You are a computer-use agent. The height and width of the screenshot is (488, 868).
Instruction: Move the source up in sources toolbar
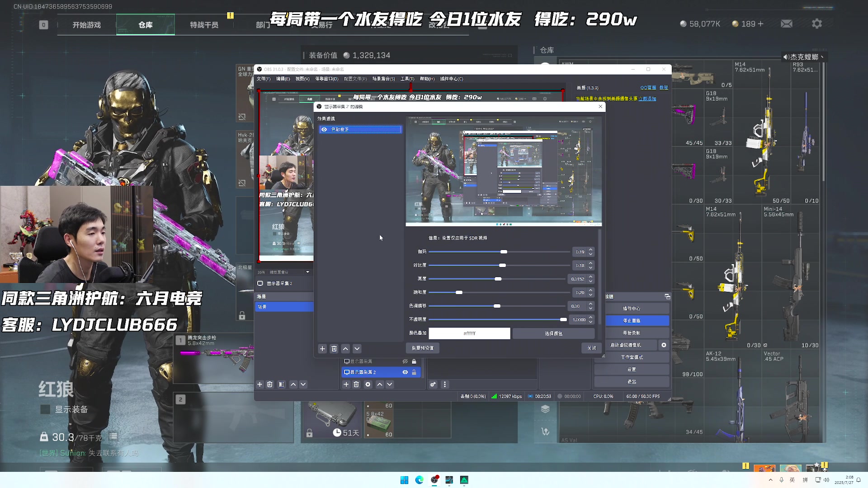point(380,385)
